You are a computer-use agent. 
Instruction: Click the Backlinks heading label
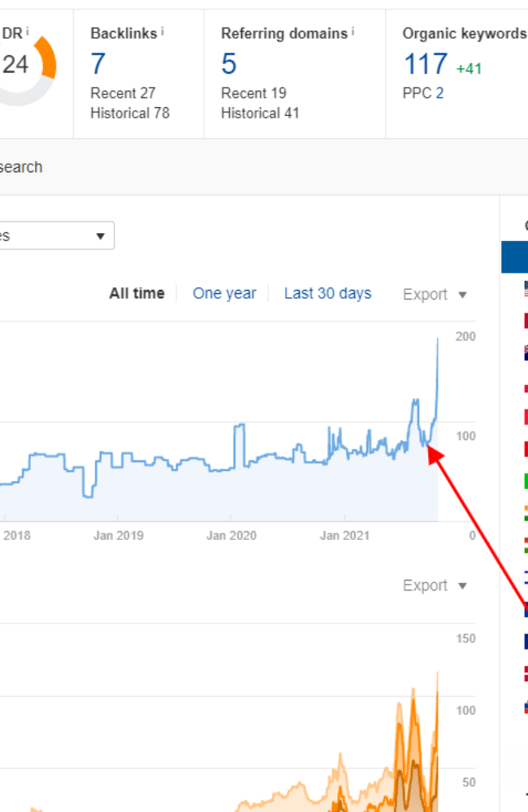click(x=123, y=33)
